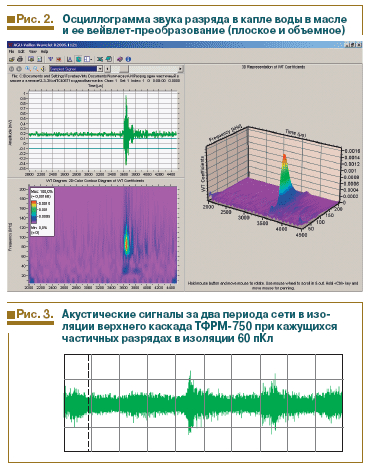Open the File menu
Image resolution: width=371 pixels, height=469 pixels.
point(12,52)
